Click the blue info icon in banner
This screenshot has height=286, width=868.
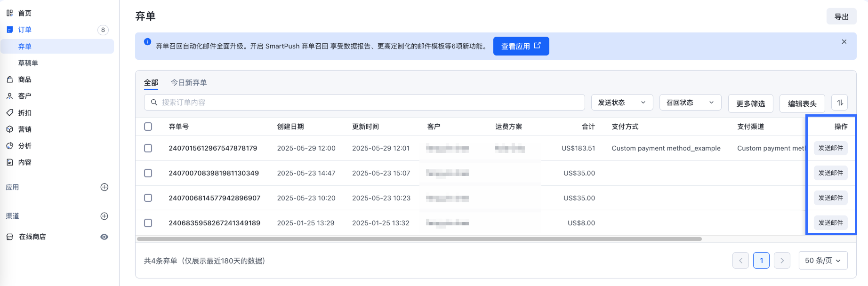click(x=147, y=42)
